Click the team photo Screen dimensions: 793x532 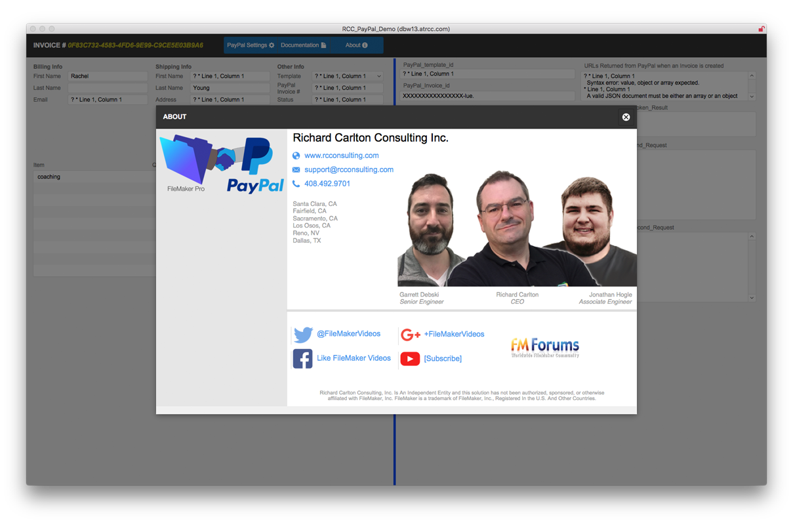(x=517, y=228)
